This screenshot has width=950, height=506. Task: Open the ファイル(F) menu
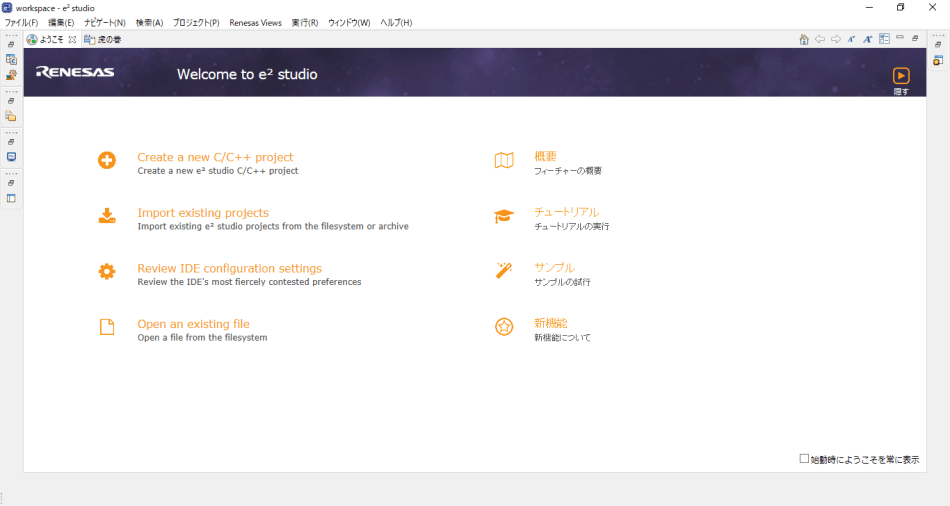tap(21, 22)
